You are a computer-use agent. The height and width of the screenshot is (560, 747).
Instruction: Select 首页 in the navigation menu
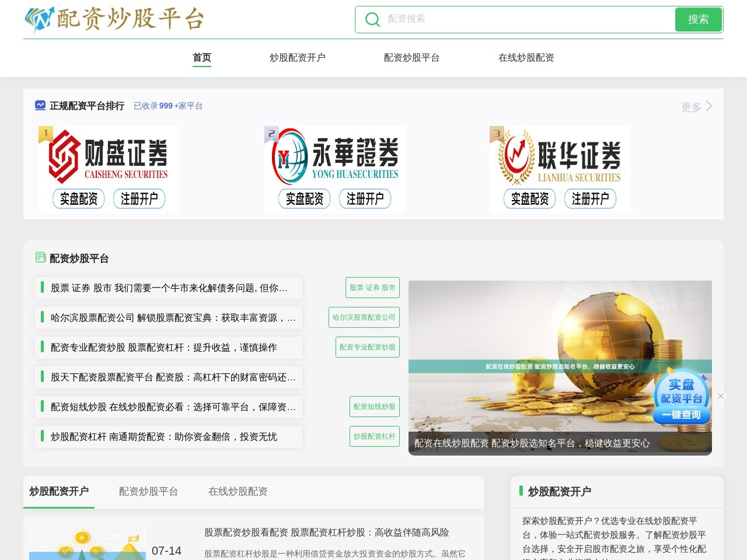coord(202,57)
